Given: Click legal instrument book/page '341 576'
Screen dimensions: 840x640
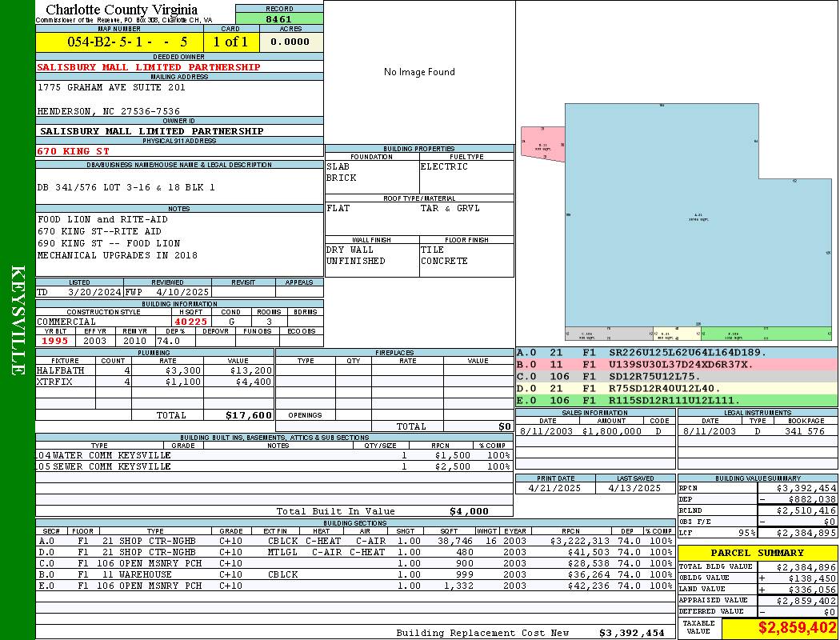Looking at the screenshot, I should tap(805, 431).
